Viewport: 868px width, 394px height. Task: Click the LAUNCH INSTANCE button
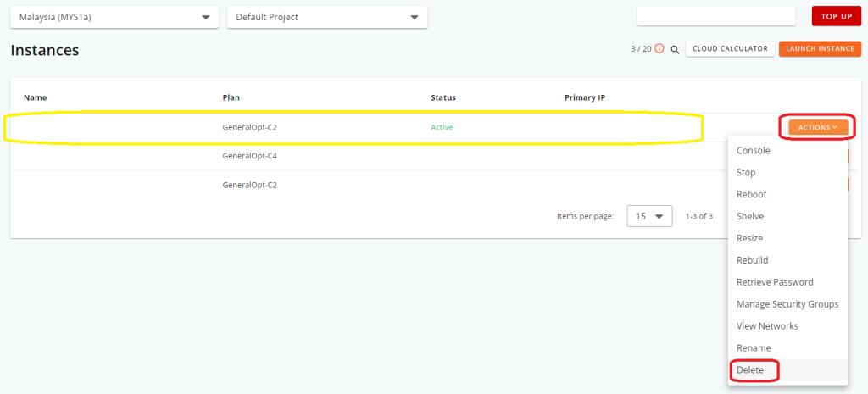click(820, 48)
